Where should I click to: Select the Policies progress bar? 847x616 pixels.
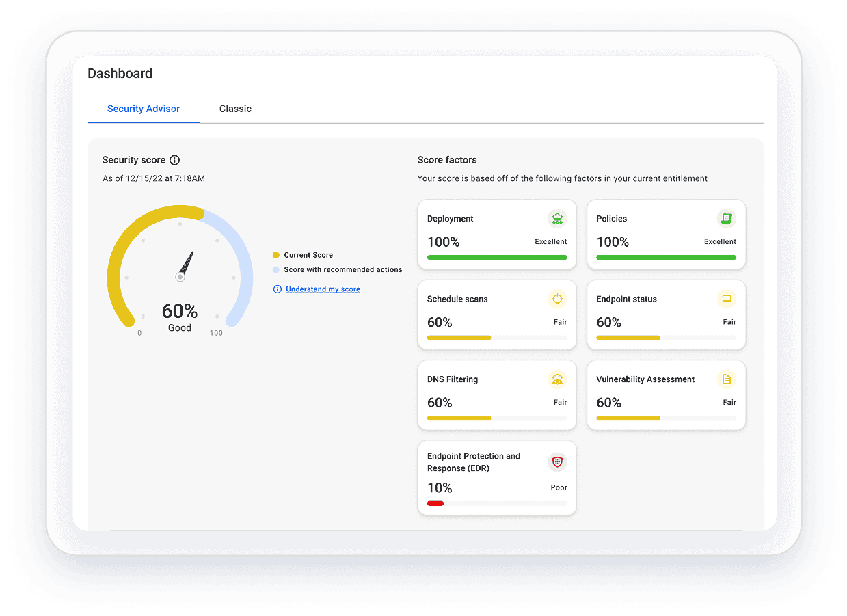(666, 258)
